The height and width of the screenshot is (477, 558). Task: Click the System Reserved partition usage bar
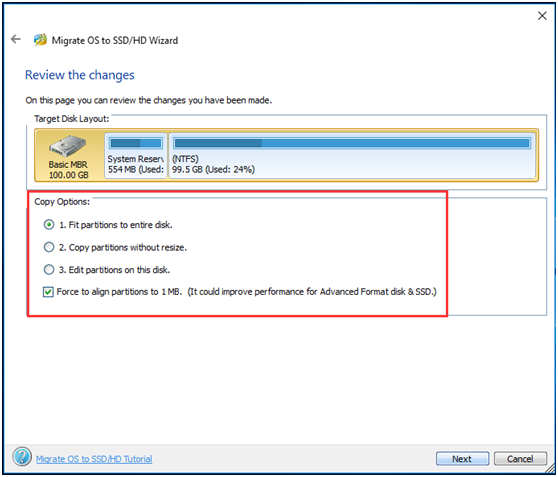(x=136, y=143)
